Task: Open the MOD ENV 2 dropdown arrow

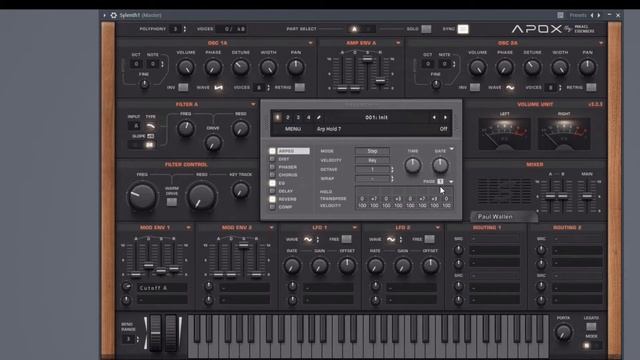Action: click(x=271, y=227)
